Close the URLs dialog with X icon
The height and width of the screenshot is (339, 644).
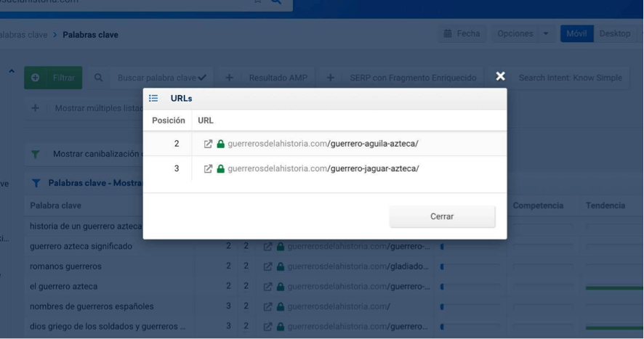(x=500, y=76)
